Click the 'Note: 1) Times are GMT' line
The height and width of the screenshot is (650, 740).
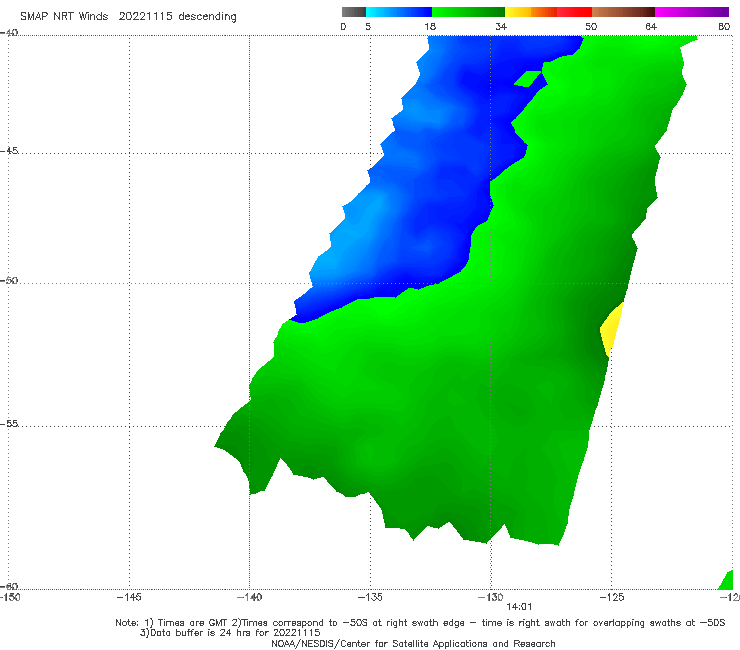coord(420,623)
